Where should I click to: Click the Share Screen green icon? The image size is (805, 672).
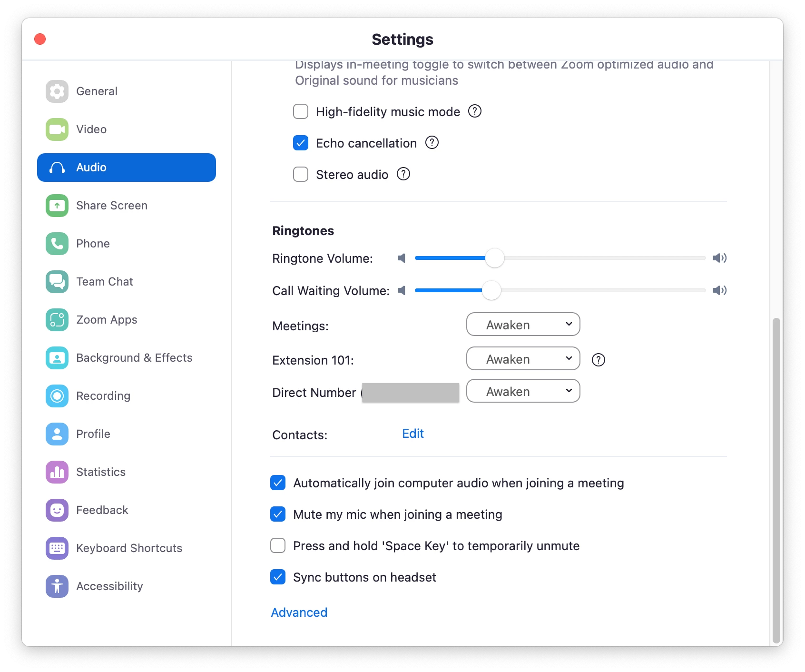pos(57,206)
